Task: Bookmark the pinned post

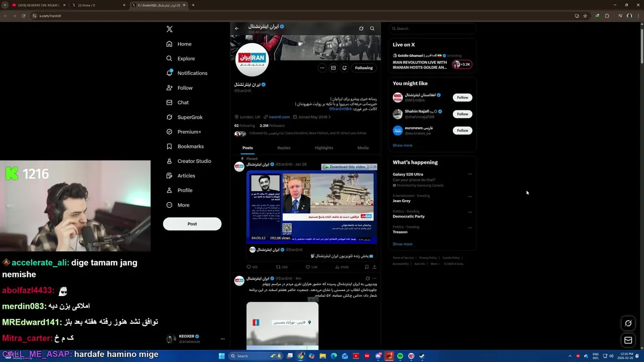Action: (x=366, y=267)
